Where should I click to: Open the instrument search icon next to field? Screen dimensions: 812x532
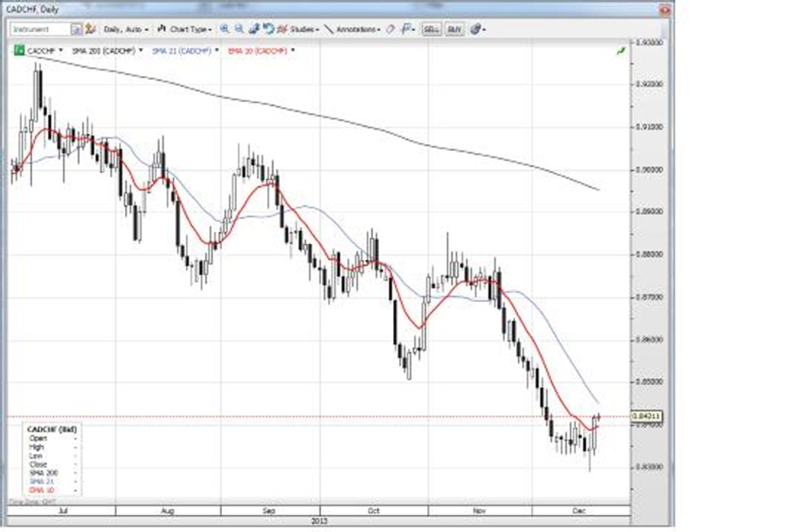pos(76,29)
